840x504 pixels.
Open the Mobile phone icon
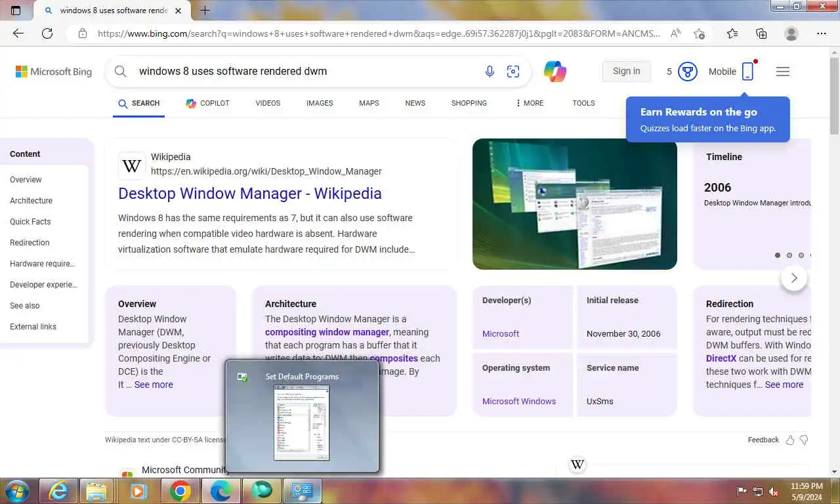tap(747, 72)
